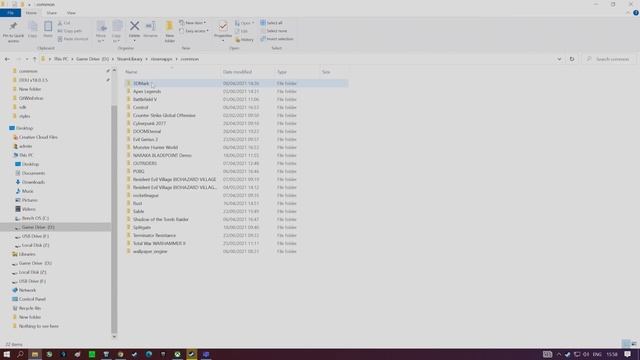The width and height of the screenshot is (640, 360).
Task: Open the Copy to dropdown
Action: 117,31
